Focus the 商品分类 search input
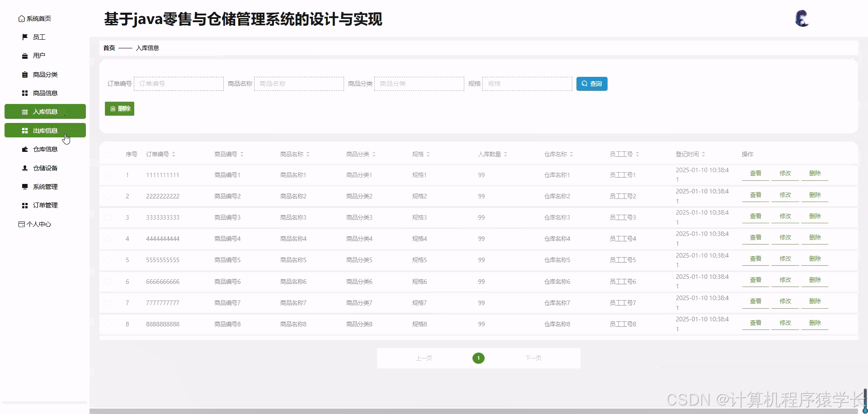The height and width of the screenshot is (414, 868). click(419, 84)
